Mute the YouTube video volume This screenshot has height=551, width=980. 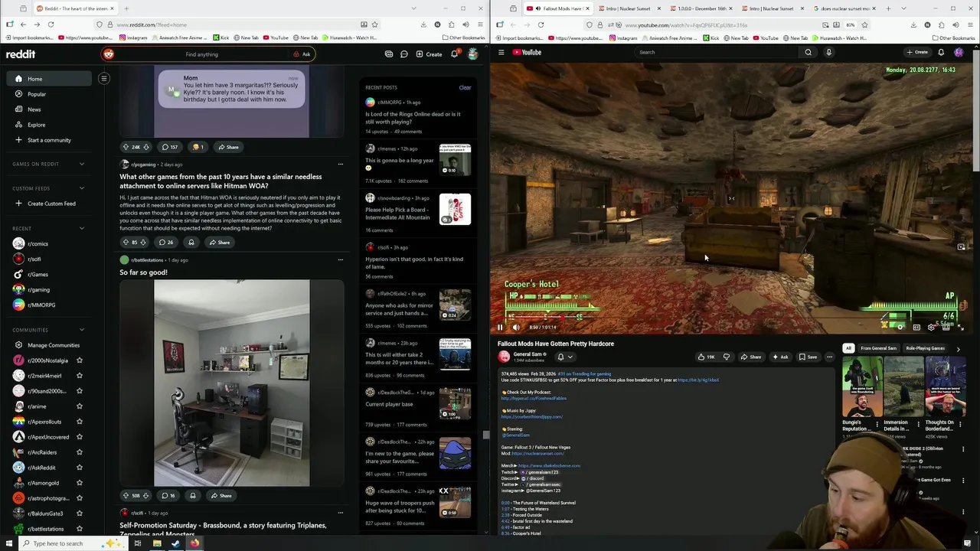coord(516,328)
